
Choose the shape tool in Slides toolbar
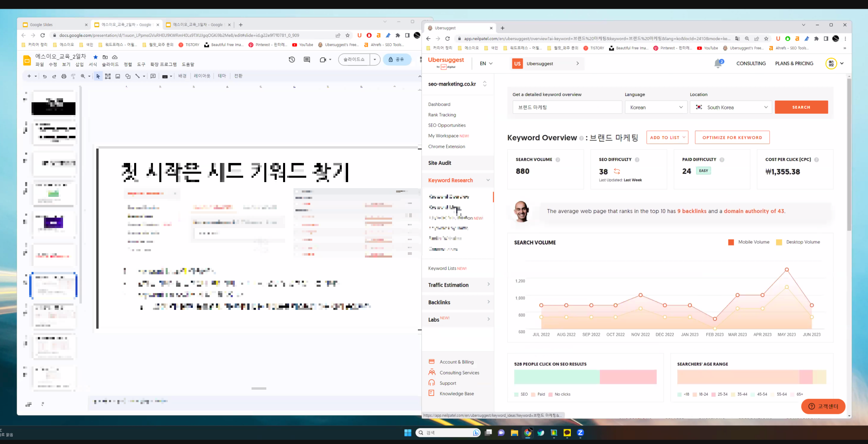click(128, 76)
